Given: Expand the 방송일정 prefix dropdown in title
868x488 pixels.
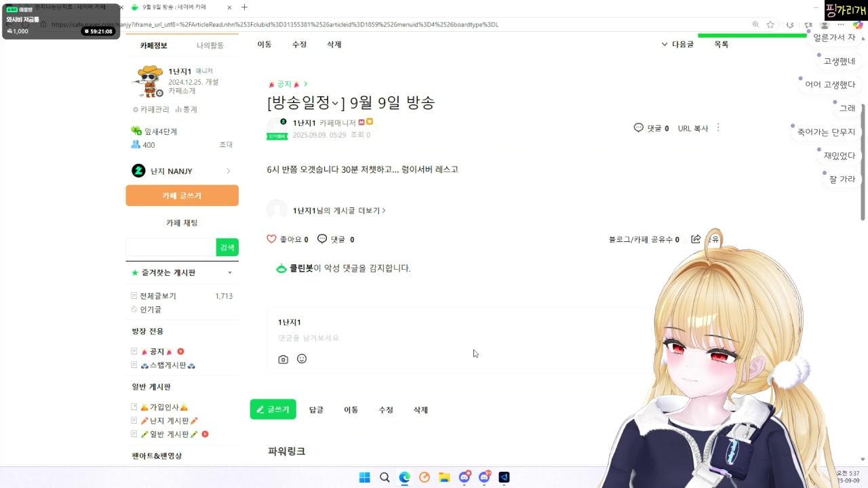Looking at the screenshot, I should pyautogui.click(x=335, y=103).
